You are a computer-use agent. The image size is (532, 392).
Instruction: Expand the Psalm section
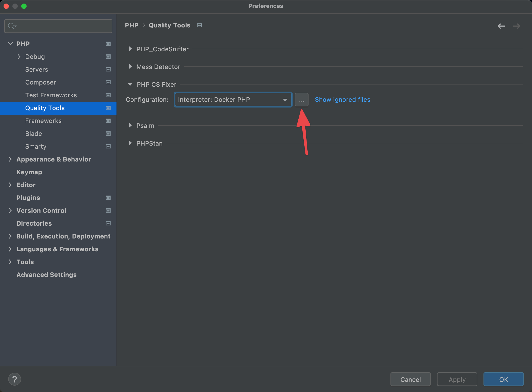point(130,125)
